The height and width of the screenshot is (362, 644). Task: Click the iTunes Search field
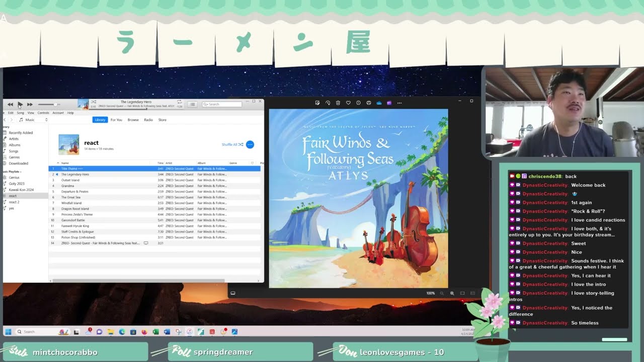(222, 105)
